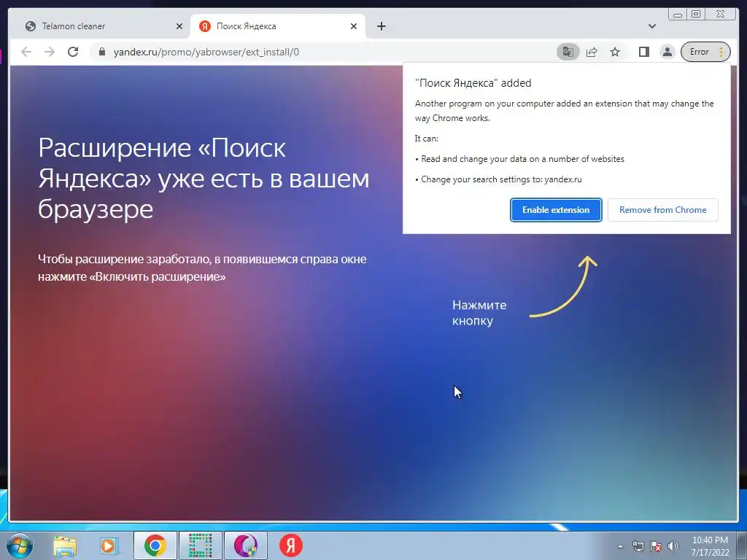Show hidden system tray icons
Screen dimensions: 747x560
coord(620,546)
